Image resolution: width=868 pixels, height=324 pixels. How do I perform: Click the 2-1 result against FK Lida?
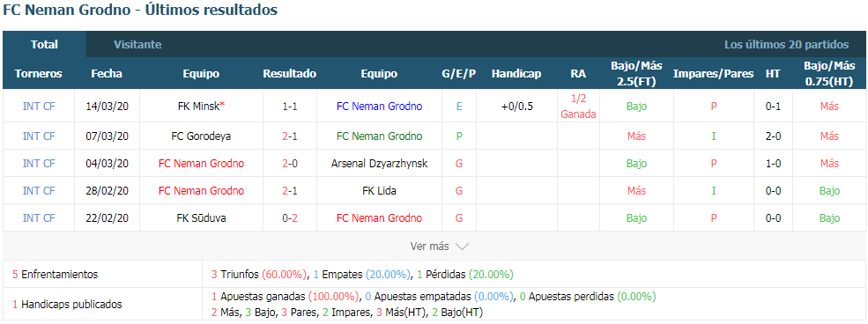pos(290,191)
